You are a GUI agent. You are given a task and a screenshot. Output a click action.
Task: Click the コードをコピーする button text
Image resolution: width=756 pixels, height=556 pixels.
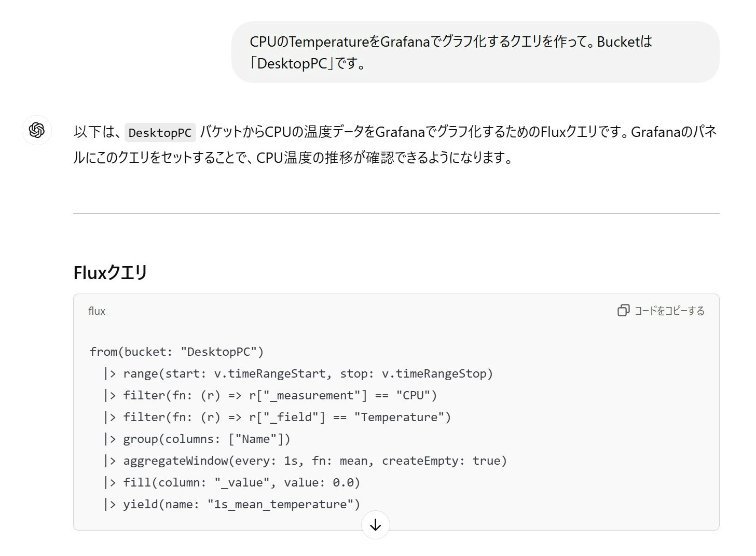669,311
